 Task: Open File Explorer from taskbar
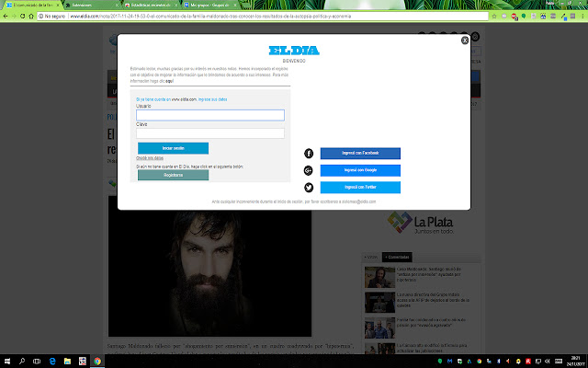coord(67,362)
